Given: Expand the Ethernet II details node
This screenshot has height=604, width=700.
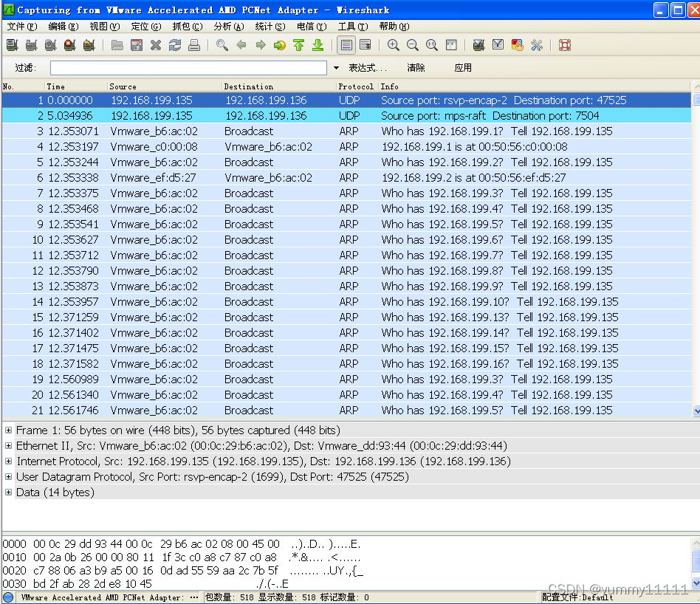Looking at the screenshot, I should [x=8, y=446].
